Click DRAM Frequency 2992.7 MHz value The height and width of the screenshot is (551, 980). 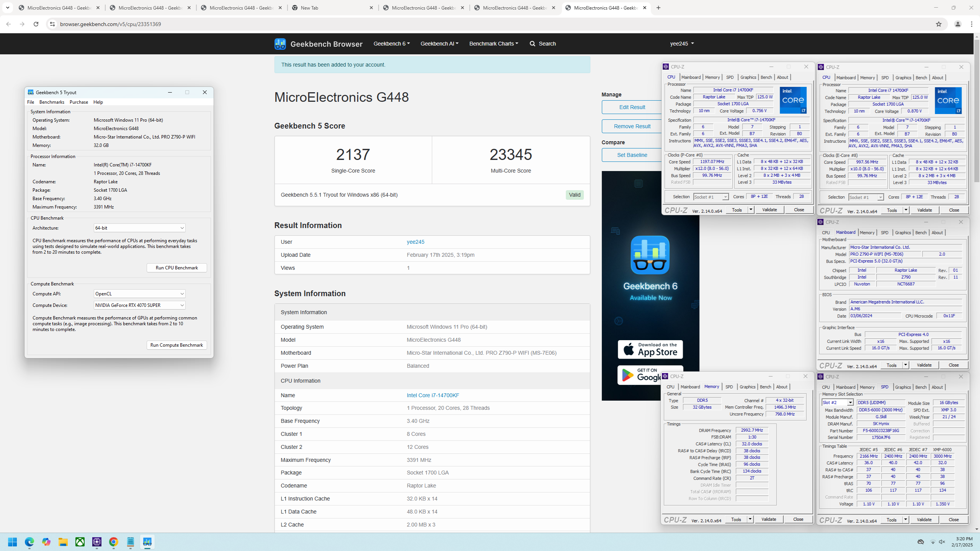[x=752, y=430]
